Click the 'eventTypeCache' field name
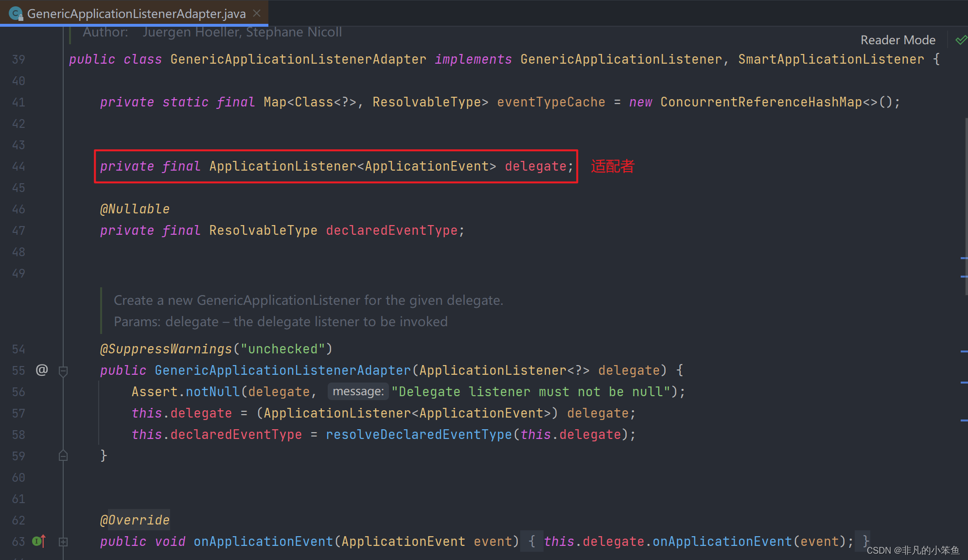Viewport: 968px width, 560px height. point(551,102)
